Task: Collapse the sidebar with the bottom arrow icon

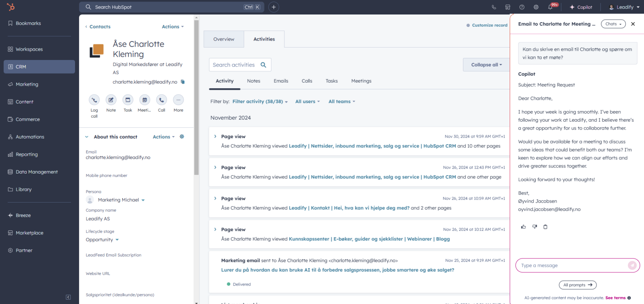Action: [x=68, y=297]
